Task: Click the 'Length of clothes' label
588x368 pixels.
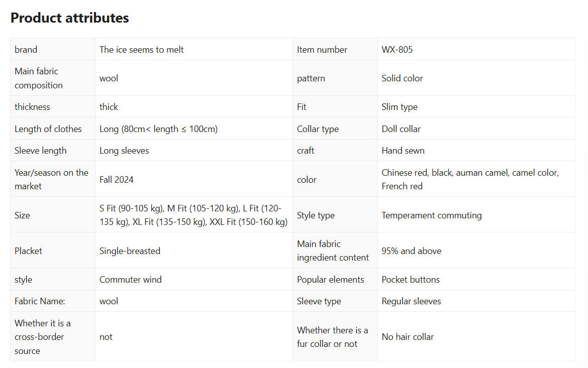Action: pyautogui.click(x=48, y=129)
